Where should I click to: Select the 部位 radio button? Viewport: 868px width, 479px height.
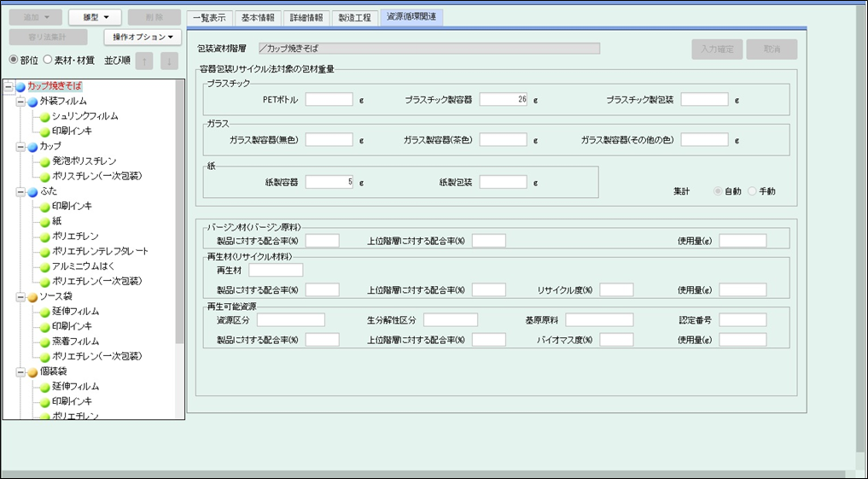click(14, 60)
